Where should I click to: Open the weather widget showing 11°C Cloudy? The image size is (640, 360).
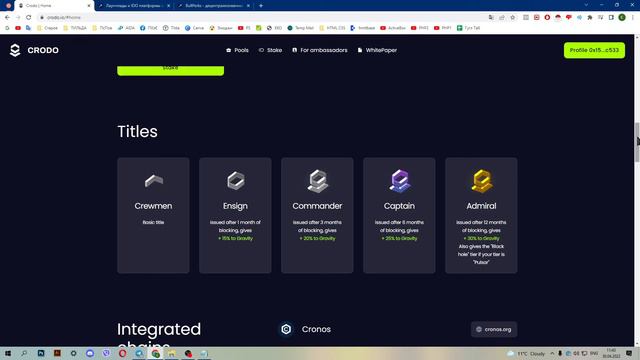526,353
